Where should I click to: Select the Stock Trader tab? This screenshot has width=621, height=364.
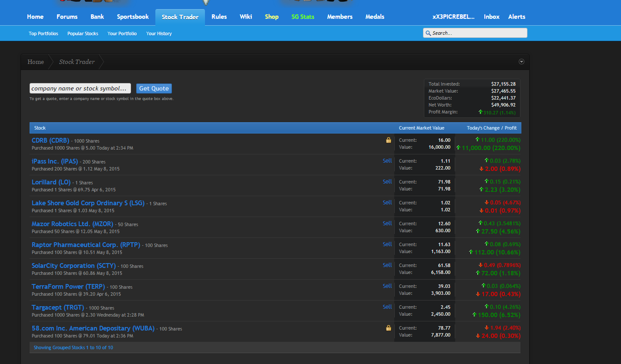point(180,17)
